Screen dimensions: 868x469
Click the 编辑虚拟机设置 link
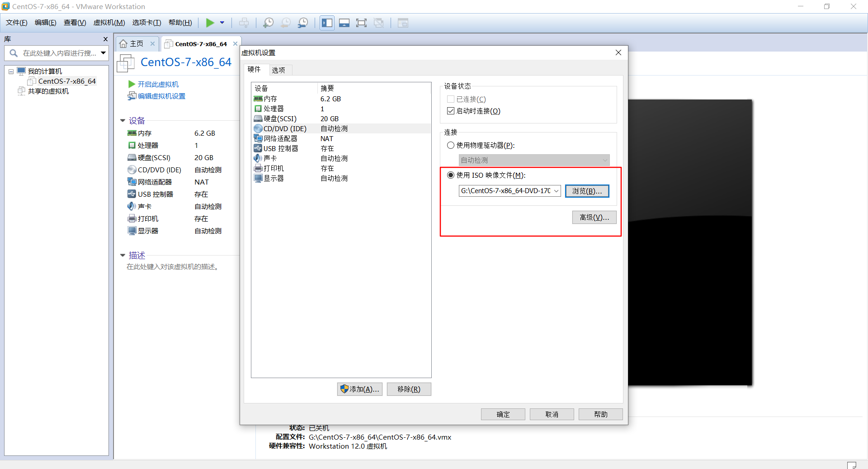tap(161, 96)
